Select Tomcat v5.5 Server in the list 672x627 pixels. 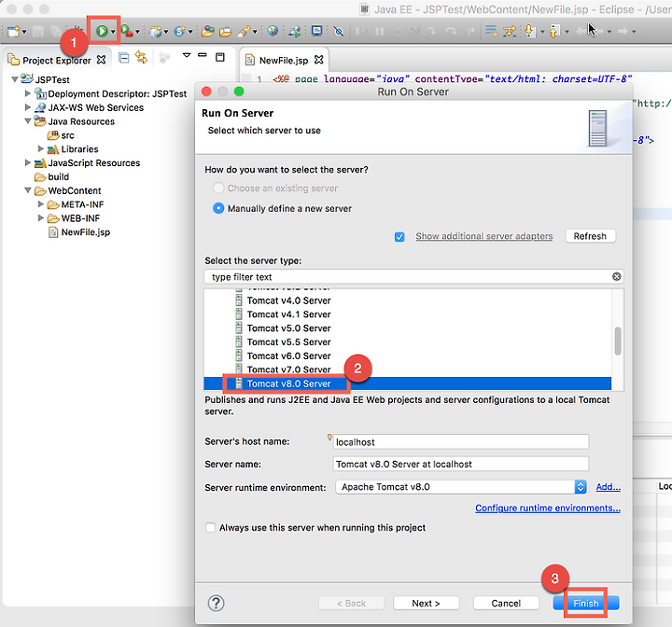click(x=408, y=342)
